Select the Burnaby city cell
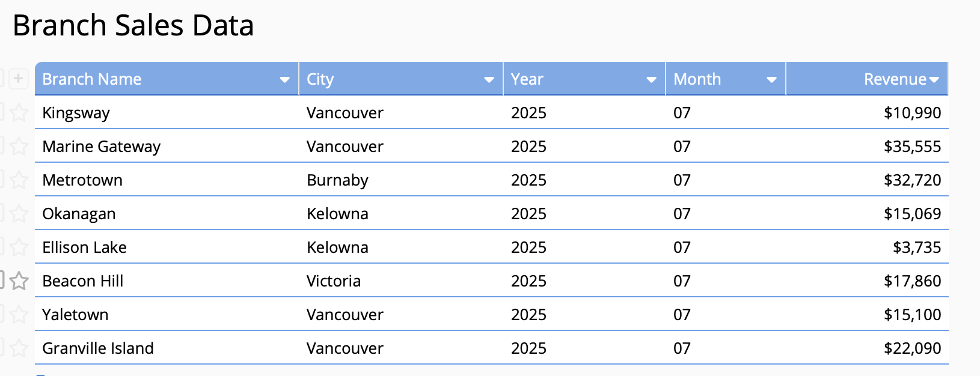980x376 pixels. (x=401, y=180)
